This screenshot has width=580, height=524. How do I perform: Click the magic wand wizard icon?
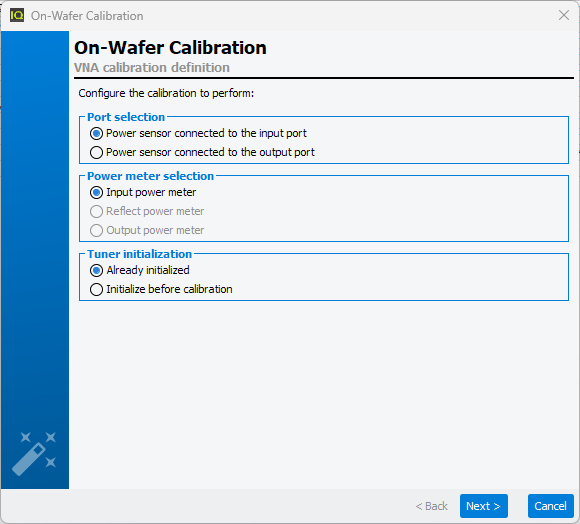pos(34,453)
